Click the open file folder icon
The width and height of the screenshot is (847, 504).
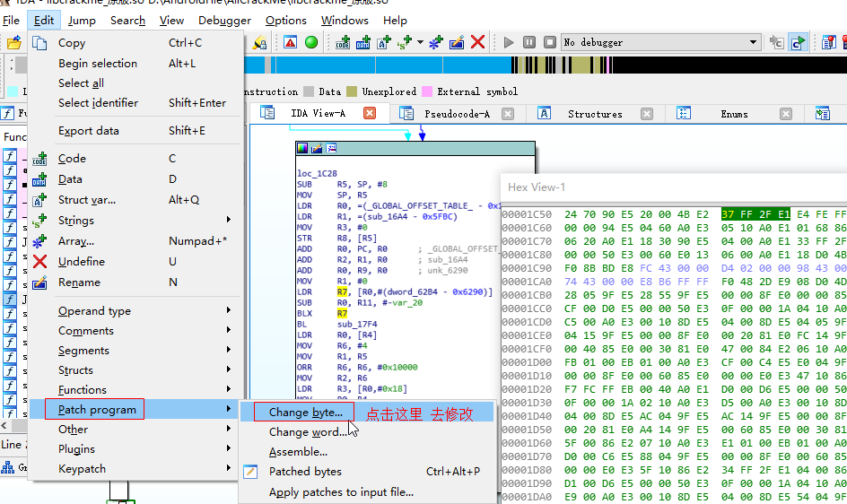pos(14,42)
